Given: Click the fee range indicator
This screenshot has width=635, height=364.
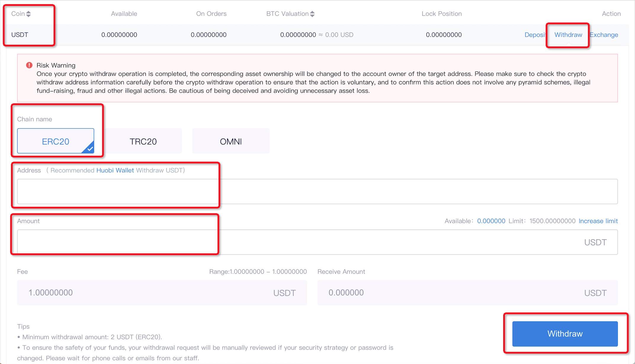Looking at the screenshot, I should [x=257, y=271].
